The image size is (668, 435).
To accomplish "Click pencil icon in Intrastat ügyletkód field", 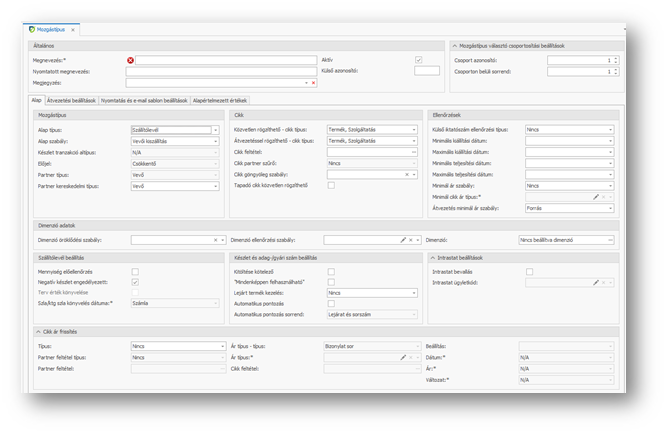I will [596, 283].
